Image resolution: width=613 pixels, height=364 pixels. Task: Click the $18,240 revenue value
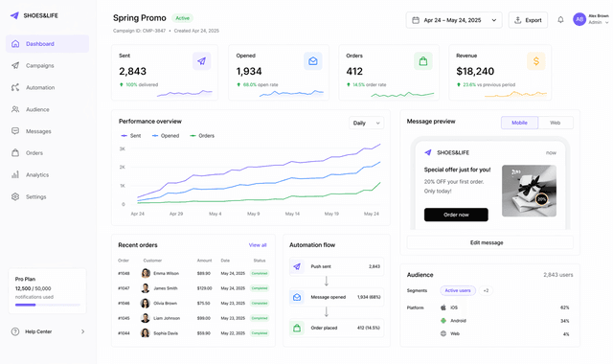tap(475, 71)
